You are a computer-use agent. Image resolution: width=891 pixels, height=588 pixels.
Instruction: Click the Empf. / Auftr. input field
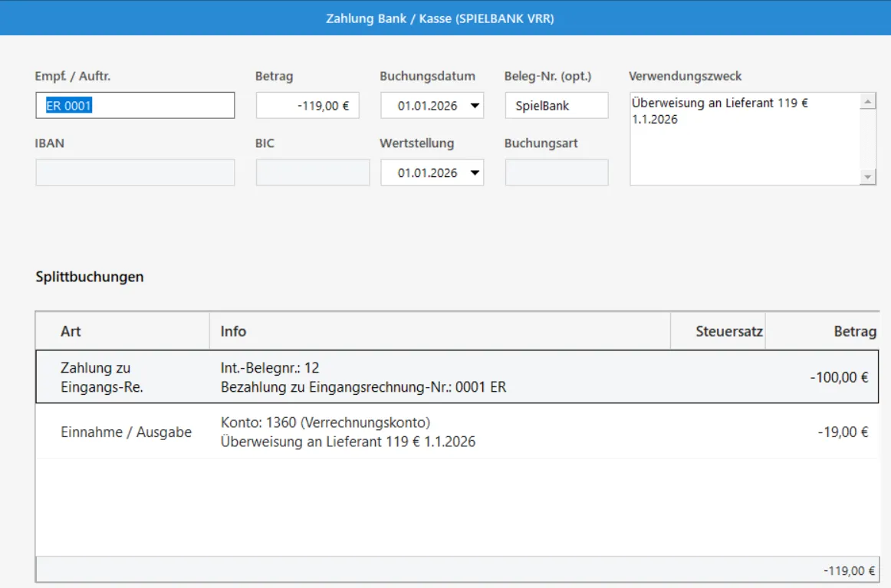[135, 106]
